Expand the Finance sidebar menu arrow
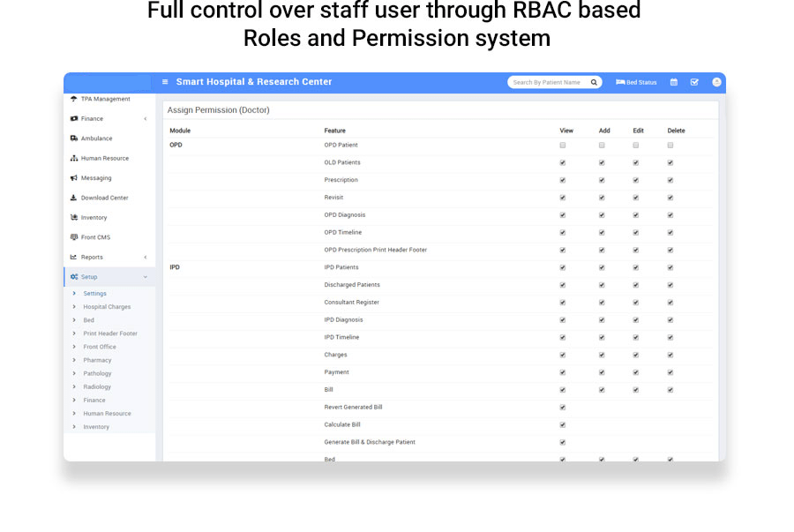Screen dimensions: 794x532 click(146, 119)
